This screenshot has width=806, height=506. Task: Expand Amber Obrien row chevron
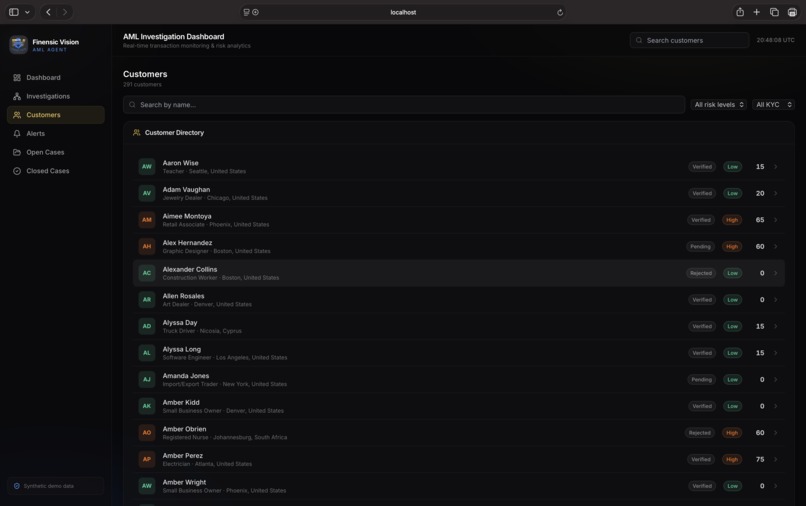pyautogui.click(x=776, y=432)
